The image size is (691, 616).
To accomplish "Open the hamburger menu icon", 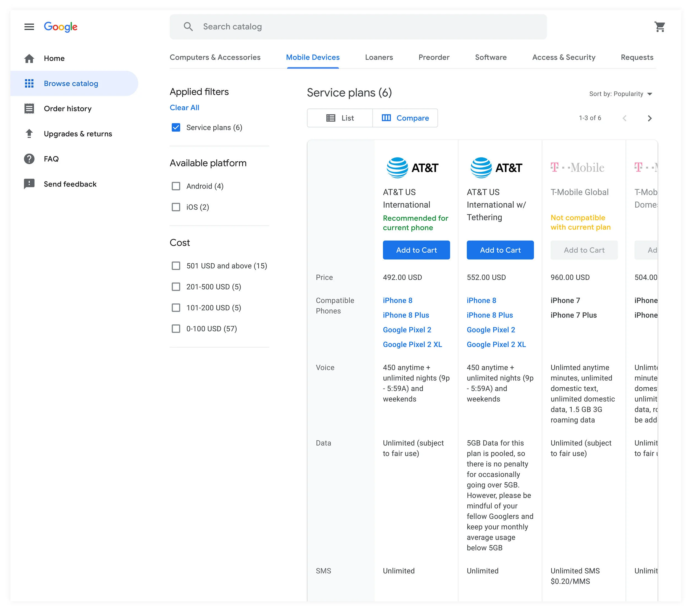I will [29, 27].
